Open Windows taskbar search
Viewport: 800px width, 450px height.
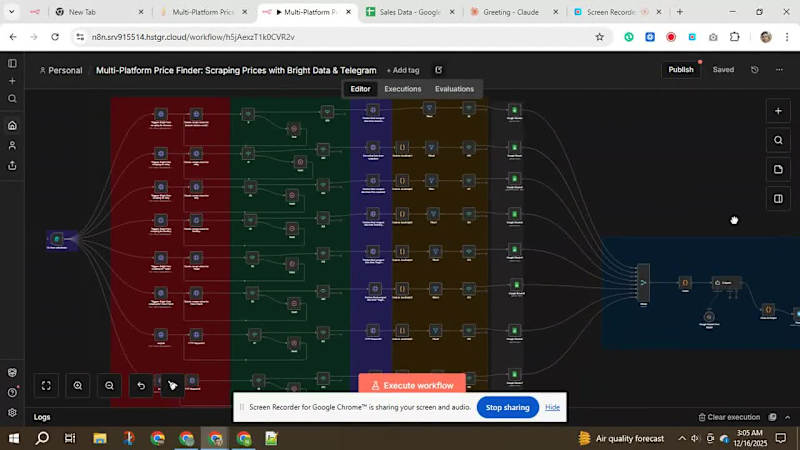pyautogui.click(x=42, y=438)
